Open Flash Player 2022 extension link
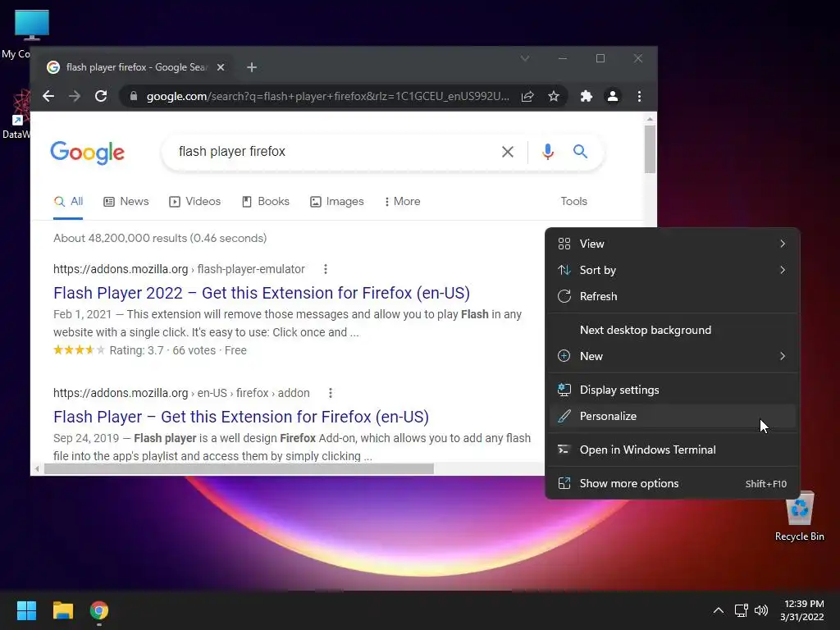This screenshot has height=630, width=840. point(262,293)
